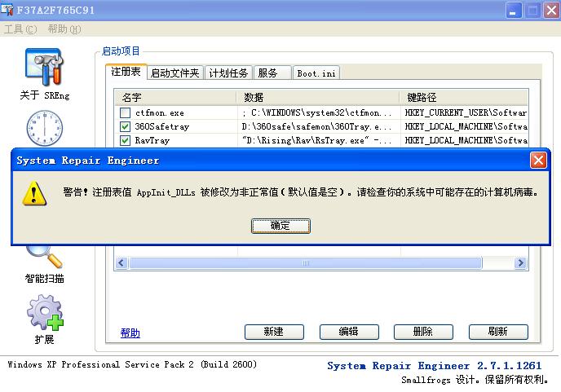
Task: Click the warning icon in dialog
Action: tap(34, 193)
